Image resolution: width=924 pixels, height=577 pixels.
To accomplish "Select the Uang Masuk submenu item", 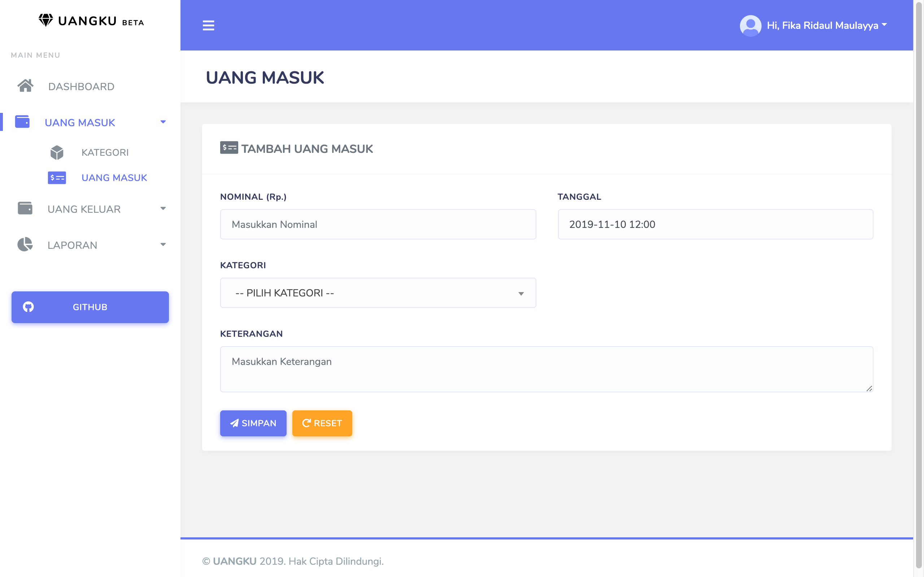I will point(114,178).
